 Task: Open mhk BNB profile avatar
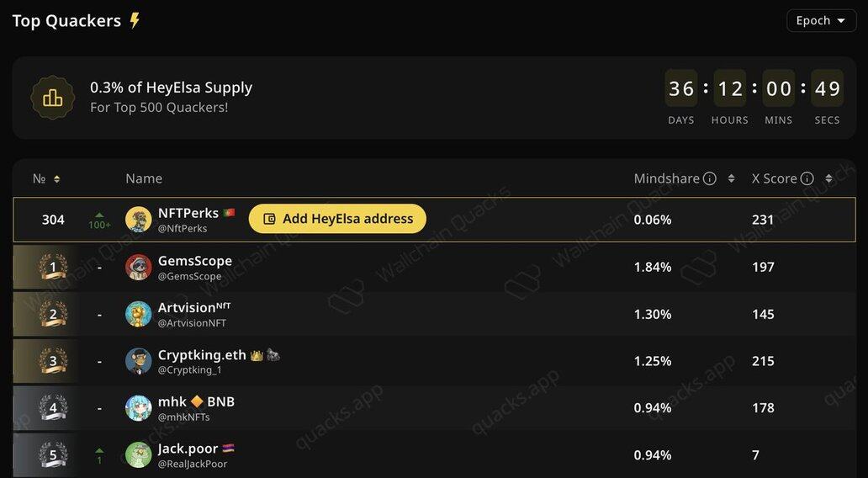(138, 408)
